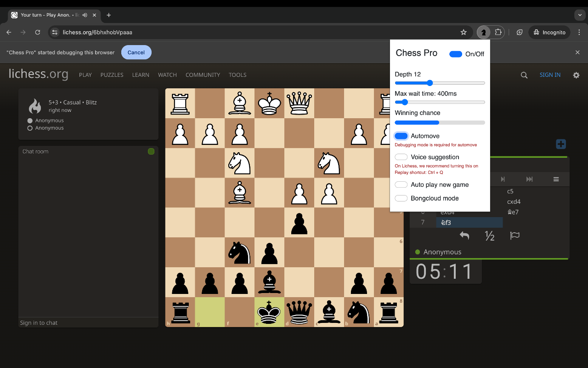
Task: Open the Chrome three-dot menu
Action: 579,32
